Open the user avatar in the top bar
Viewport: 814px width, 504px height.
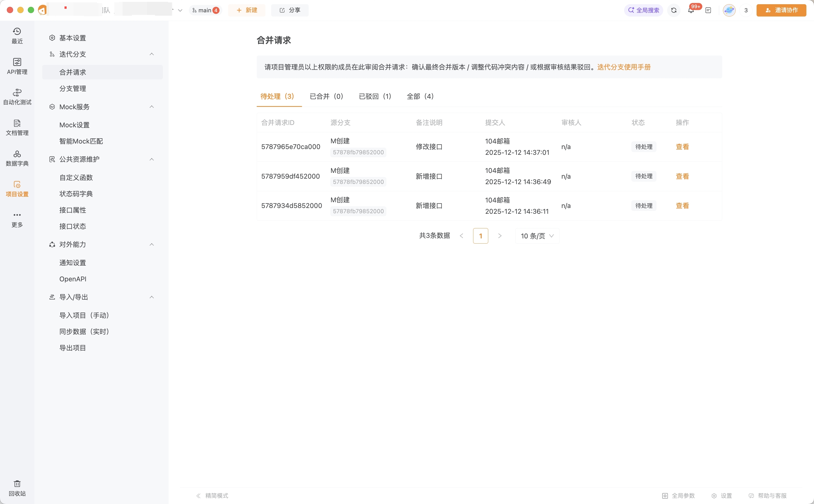729,10
